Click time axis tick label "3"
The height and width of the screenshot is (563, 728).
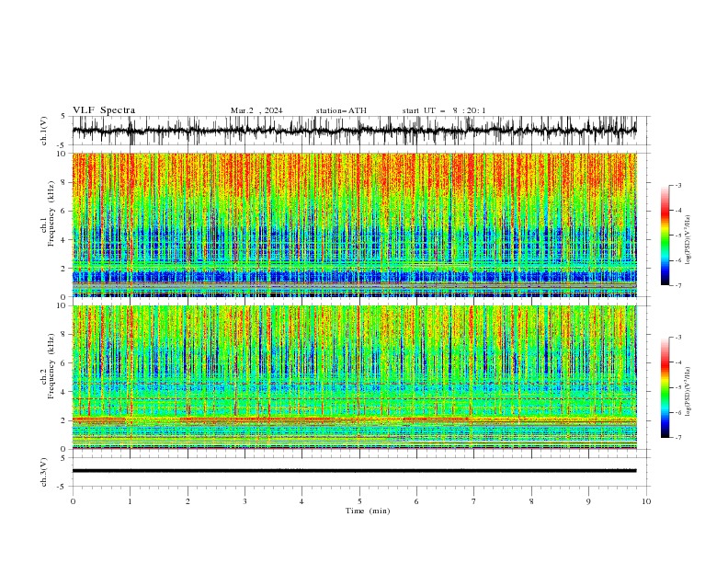pyautogui.click(x=245, y=501)
